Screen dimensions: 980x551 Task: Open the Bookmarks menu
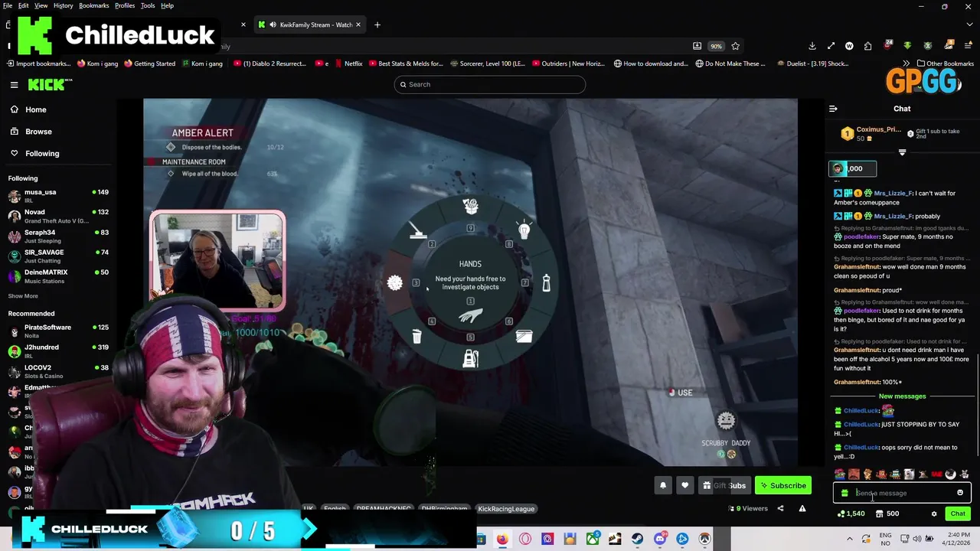94,5
